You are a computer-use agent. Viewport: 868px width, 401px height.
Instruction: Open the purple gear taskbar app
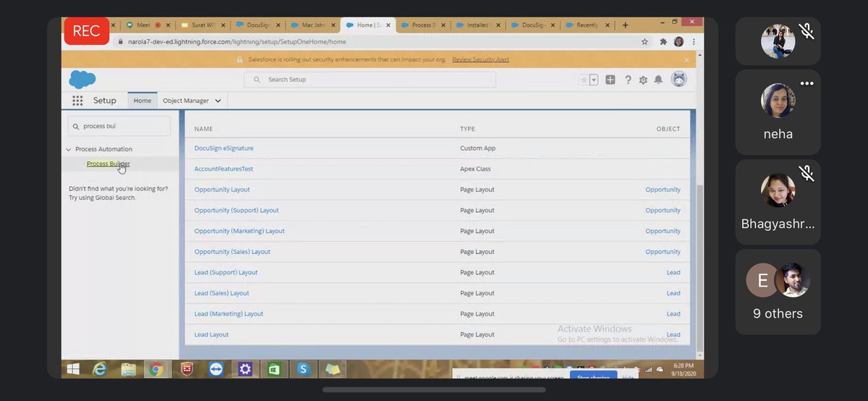[245, 369]
